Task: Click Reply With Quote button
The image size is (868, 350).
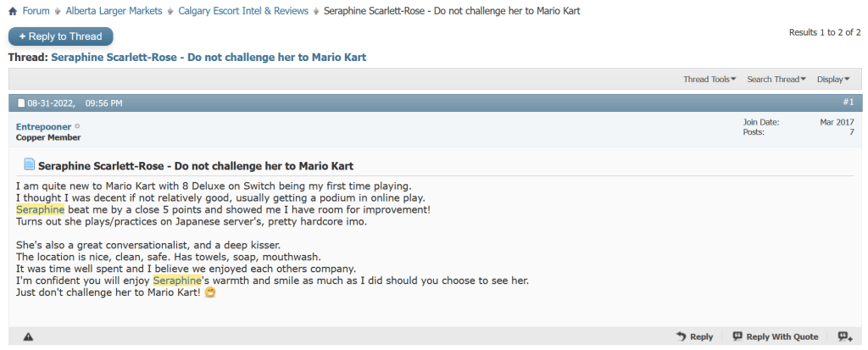Action: coord(776,336)
